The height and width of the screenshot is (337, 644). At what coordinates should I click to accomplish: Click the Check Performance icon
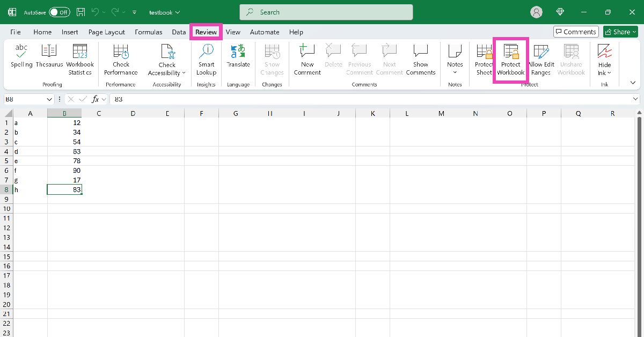121,53
